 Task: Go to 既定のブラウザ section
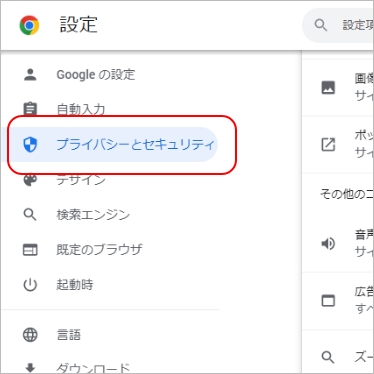pos(99,250)
